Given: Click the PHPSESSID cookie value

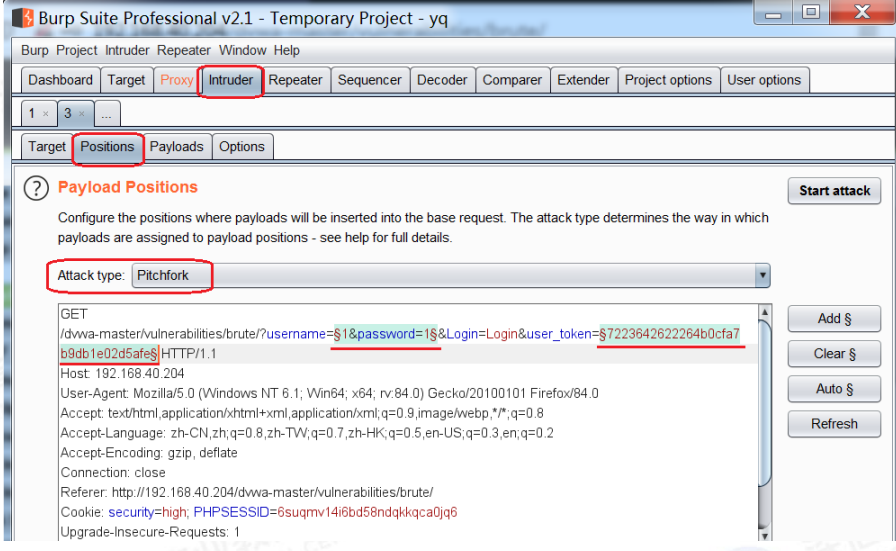Looking at the screenshot, I should click(367, 512).
